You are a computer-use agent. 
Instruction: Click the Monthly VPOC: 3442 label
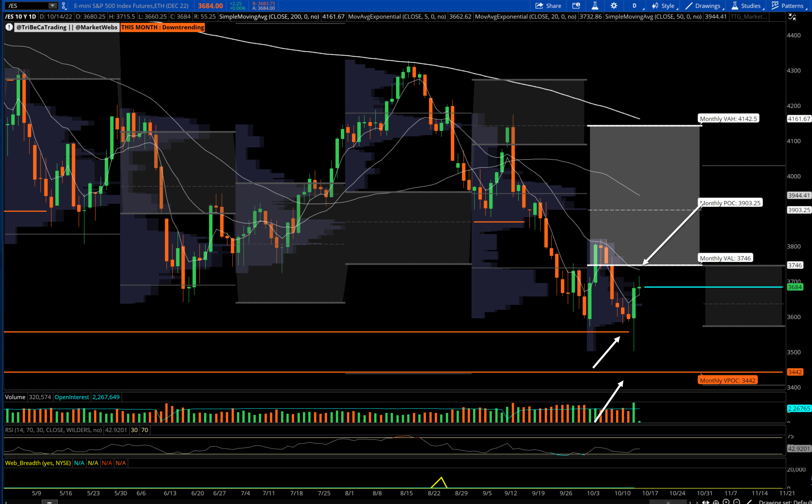coord(727,380)
